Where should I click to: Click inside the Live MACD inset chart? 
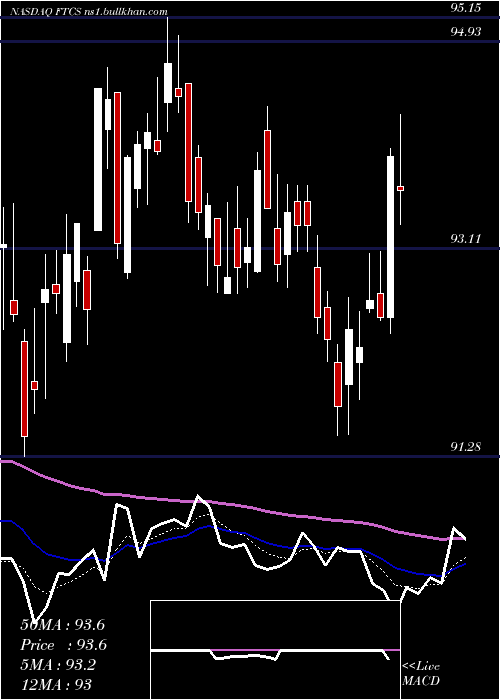275,650
